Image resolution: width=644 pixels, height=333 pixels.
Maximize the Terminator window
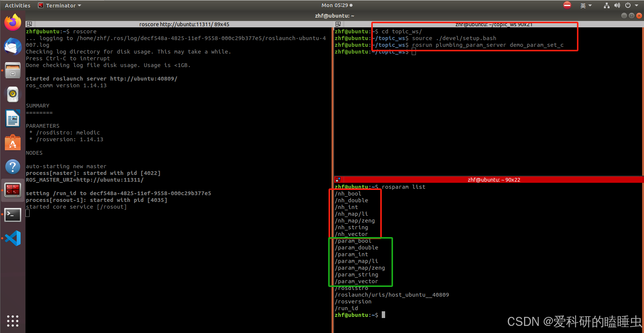(631, 15)
